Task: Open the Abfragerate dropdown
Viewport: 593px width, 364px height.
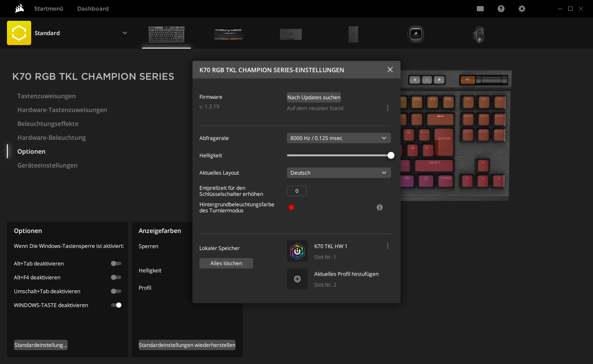Action: [x=339, y=138]
